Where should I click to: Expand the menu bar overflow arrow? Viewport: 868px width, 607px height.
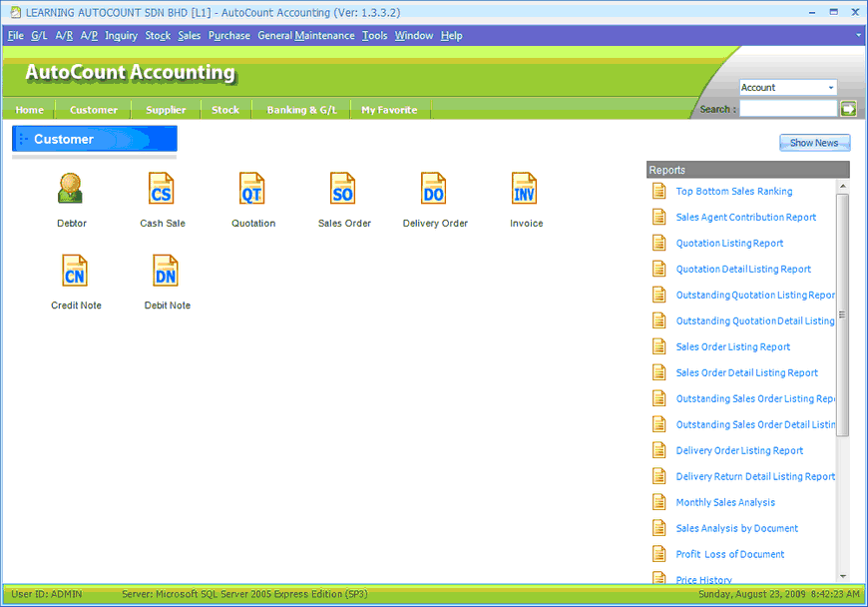(x=859, y=35)
